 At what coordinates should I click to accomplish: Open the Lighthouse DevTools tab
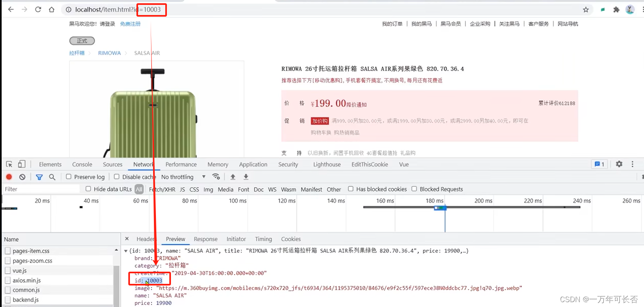point(327,164)
